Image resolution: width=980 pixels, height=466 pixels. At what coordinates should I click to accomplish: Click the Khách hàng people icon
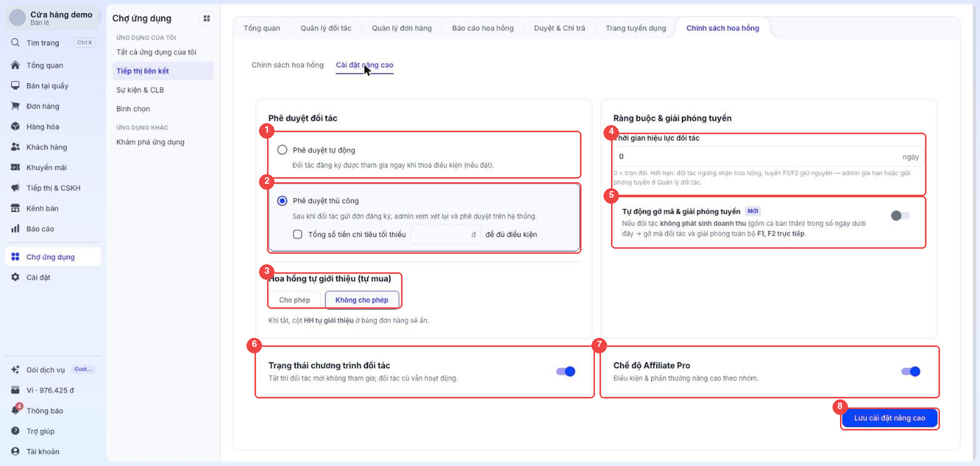click(x=15, y=147)
